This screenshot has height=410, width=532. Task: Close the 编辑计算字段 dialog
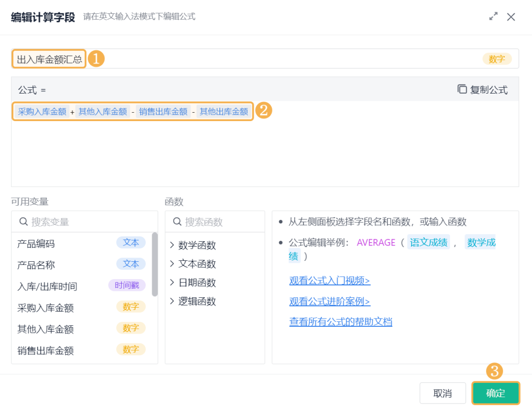[x=511, y=17]
